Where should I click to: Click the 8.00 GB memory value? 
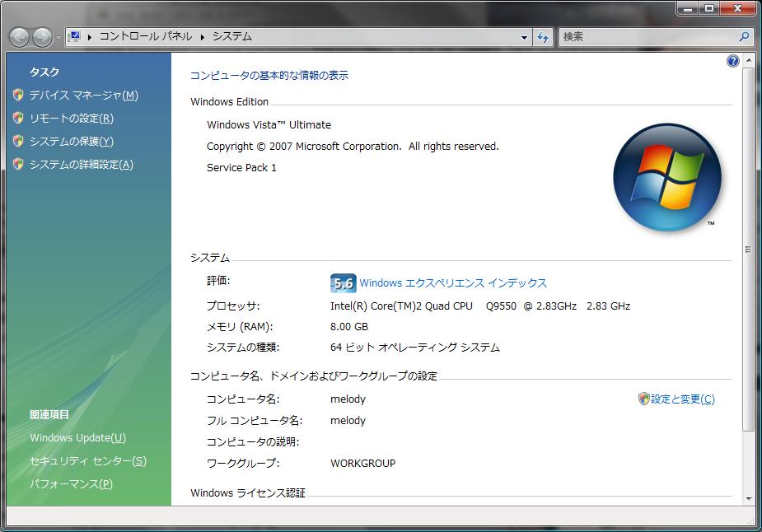click(x=349, y=326)
